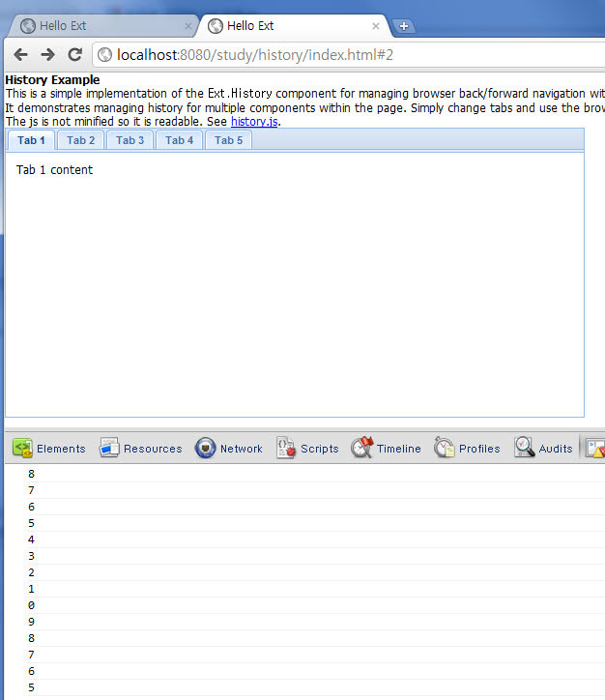Click the Audits label in DevTools toolbar

[x=556, y=449]
